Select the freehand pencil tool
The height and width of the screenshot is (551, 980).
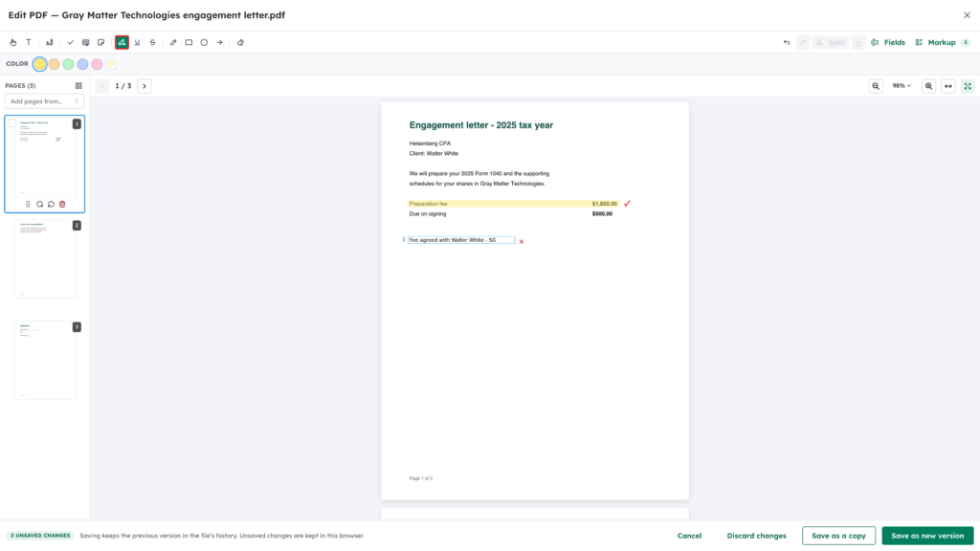point(173,42)
